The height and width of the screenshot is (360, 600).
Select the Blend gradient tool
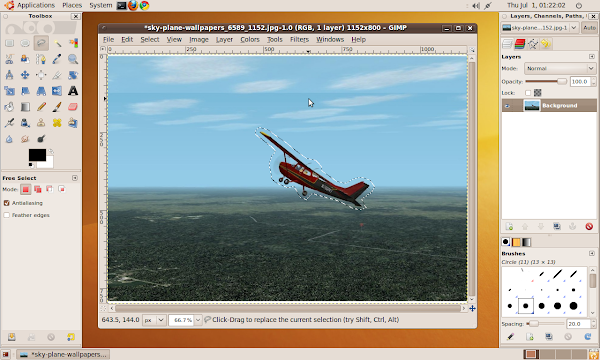click(25, 107)
